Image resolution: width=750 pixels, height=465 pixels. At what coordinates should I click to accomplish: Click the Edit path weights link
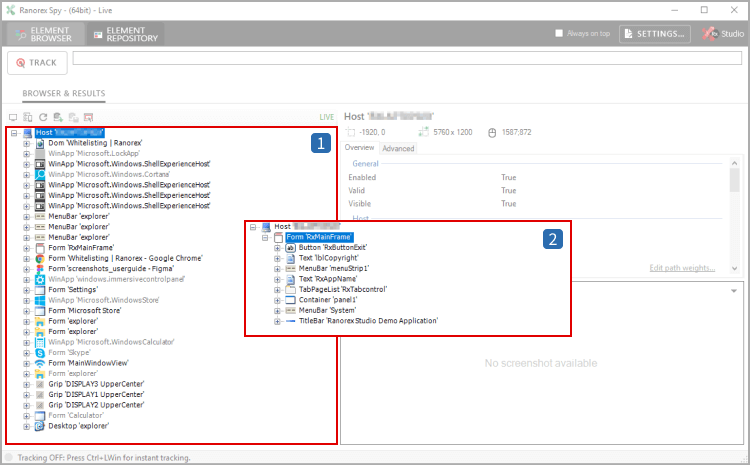tap(682, 268)
